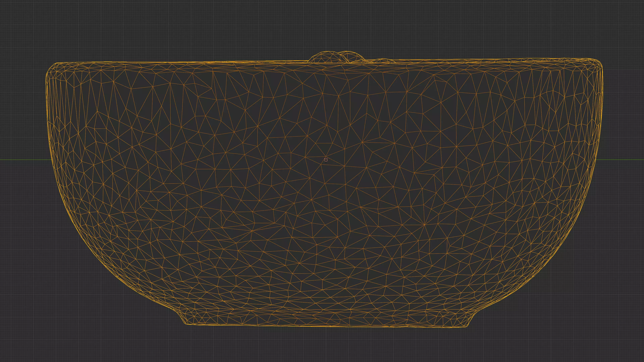Click the 3D cursor at mesh center
This screenshot has width=644, height=362.
pyautogui.click(x=326, y=160)
